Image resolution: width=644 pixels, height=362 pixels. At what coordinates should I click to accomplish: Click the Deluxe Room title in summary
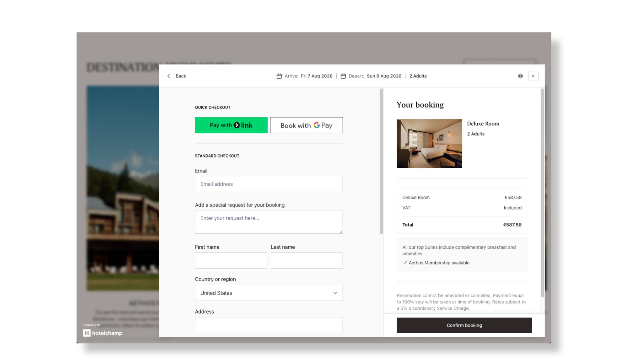point(483,124)
